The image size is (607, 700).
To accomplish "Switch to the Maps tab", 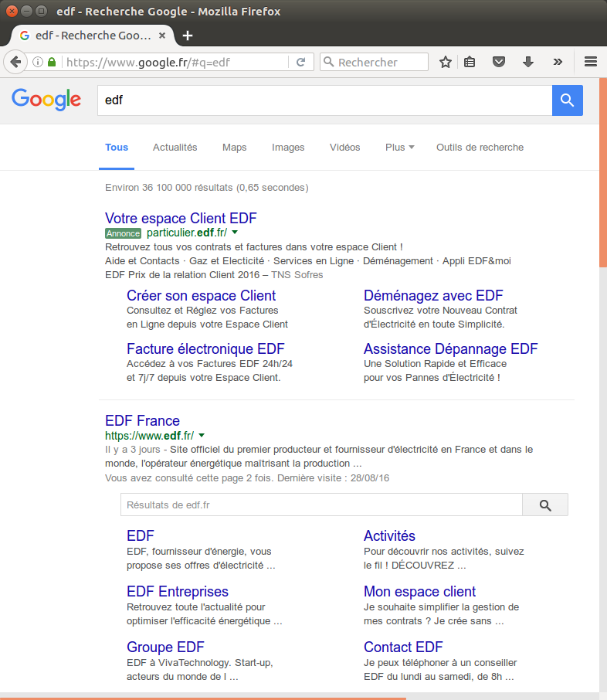I will [234, 148].
